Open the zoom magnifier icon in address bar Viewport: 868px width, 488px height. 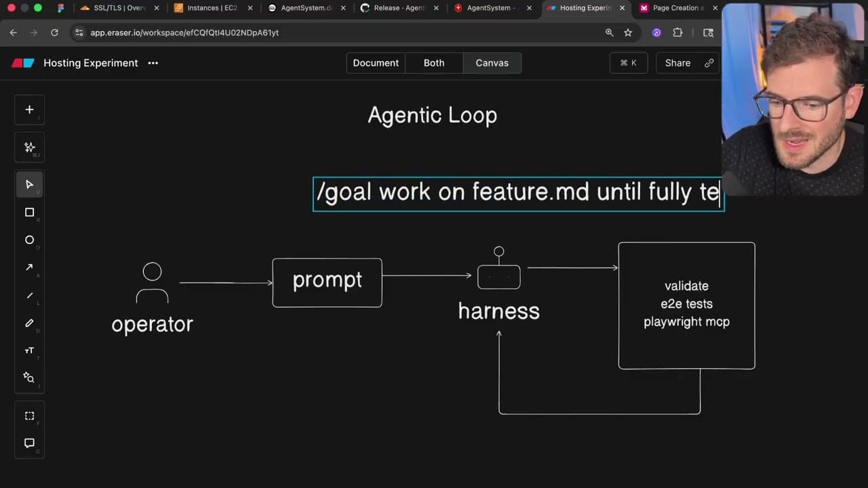point(609,33)
